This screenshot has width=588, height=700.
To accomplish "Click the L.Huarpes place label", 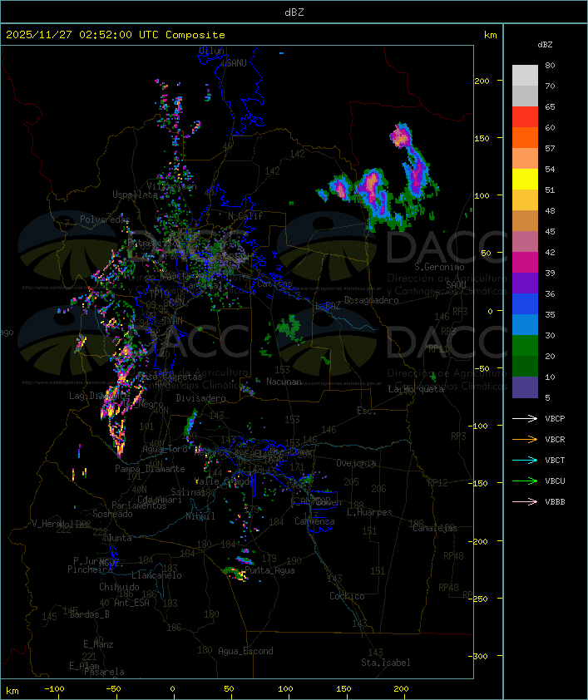I will 369,512.
